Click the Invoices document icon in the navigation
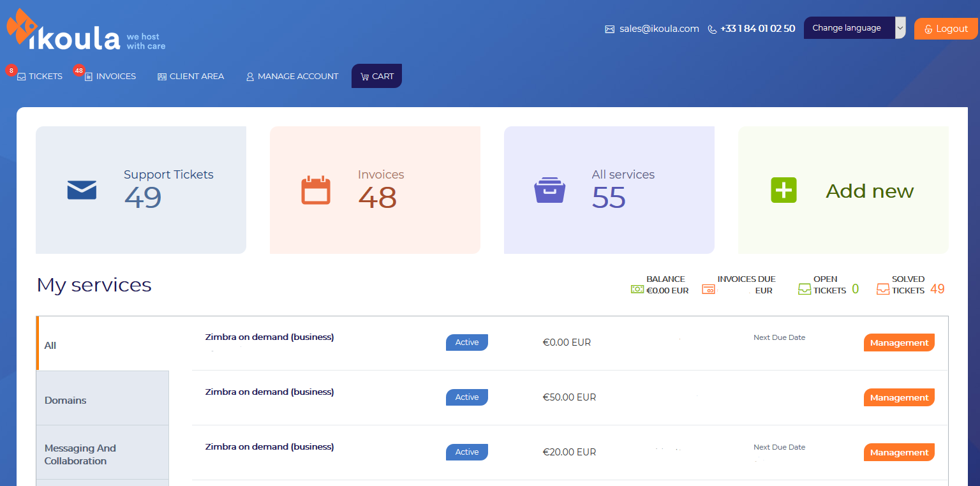 [89, 77]
